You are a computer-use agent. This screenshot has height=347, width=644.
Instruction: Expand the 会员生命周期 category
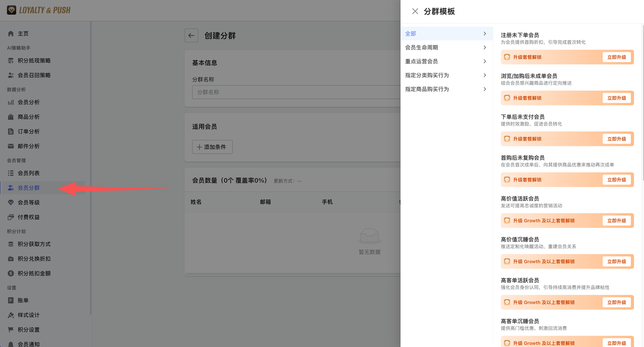pos(446,47)
